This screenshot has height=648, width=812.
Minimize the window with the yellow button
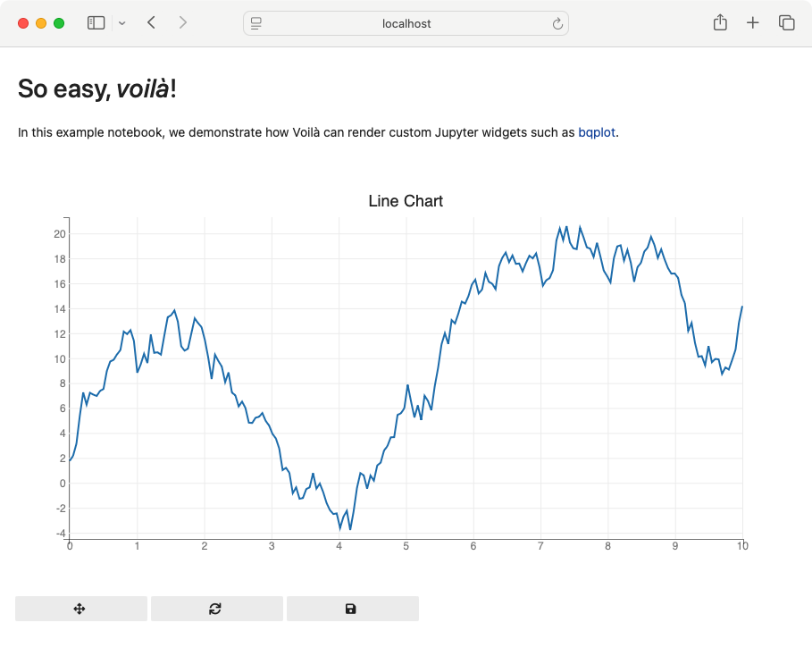point(41,23)
